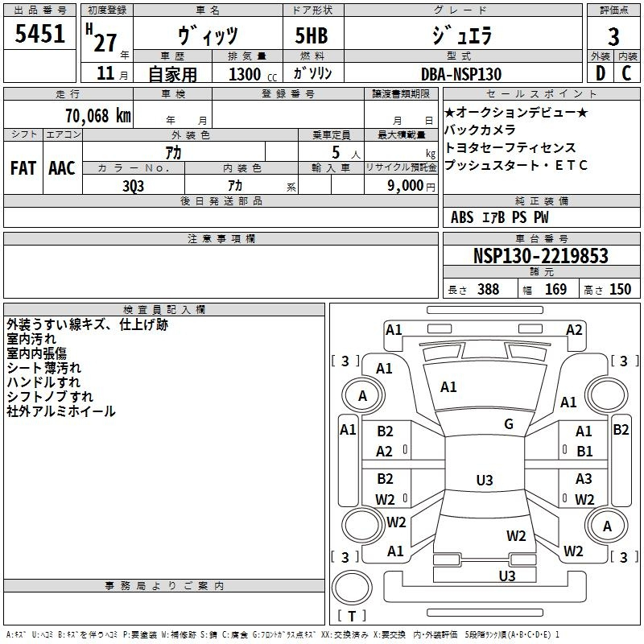
Task: Click recycle deposit 9,000円
Action: click(x=411, y=186)
